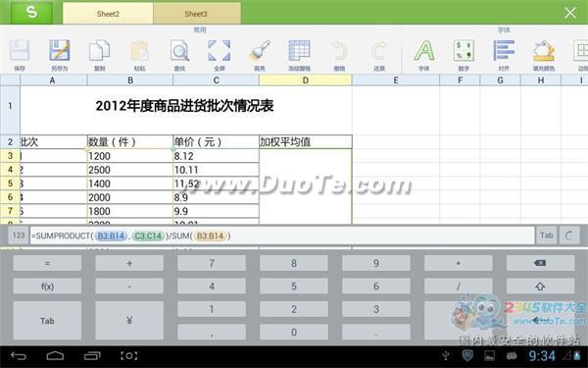Screen dimensions: 588x368
Task: Select cell containing 1200
Action: tap(130, 156)
